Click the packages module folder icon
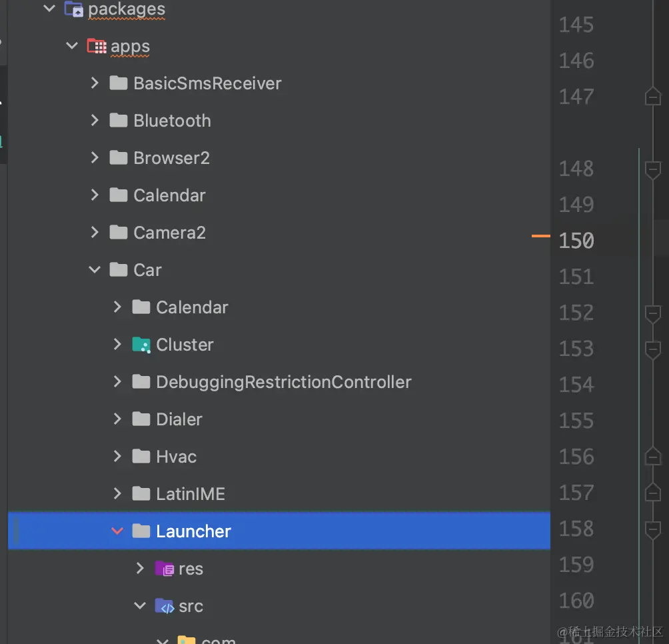Viewport: 669px width, 644px height. tap(73, 9)
